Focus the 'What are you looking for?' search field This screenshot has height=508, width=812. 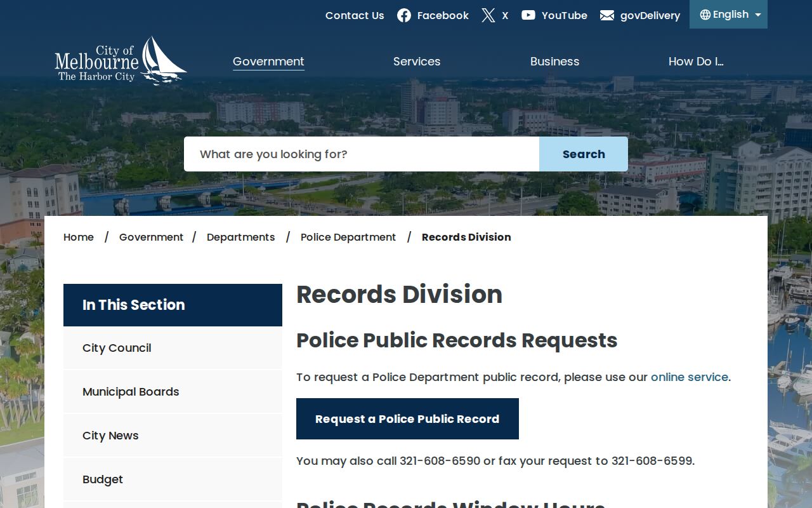coord(362,154)
